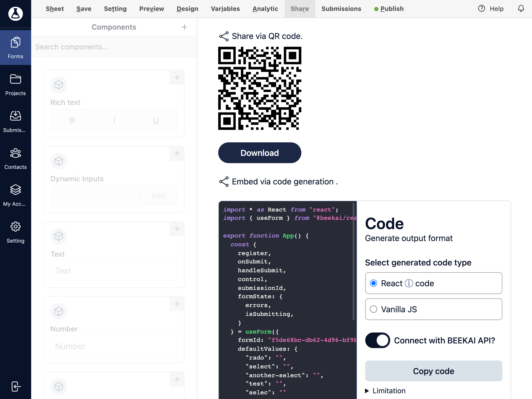Click the underline U in Rich text preview
The width and height of the screenshot is (532, 399).
coord(156,120)
